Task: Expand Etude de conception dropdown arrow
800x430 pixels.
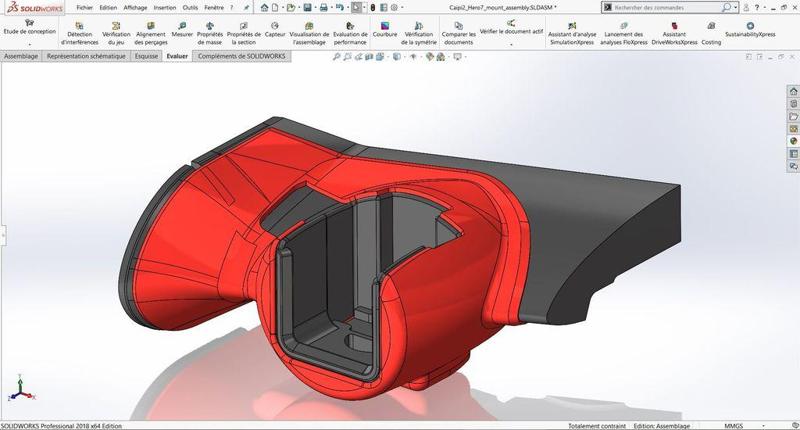Action: click(x=30, y=45)
